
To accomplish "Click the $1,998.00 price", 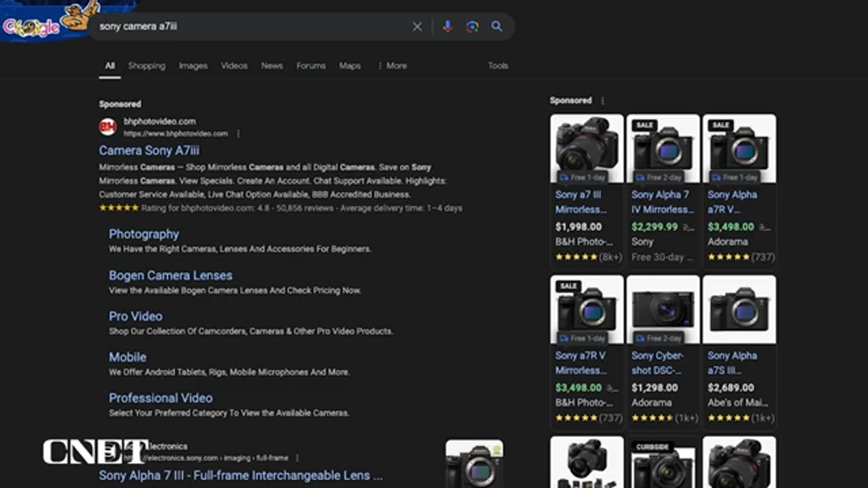I will pyautogui.click(x=578, y=226).
